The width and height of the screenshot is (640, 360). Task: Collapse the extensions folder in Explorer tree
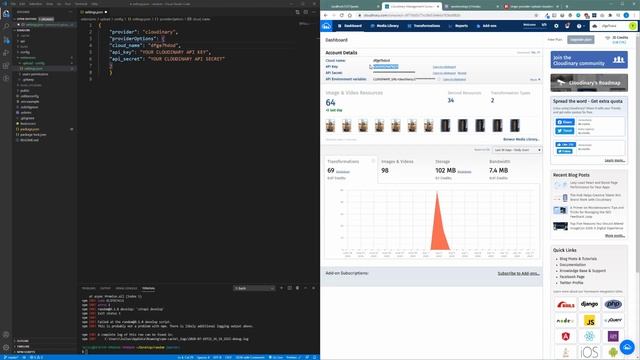click(x=28, y=58)
